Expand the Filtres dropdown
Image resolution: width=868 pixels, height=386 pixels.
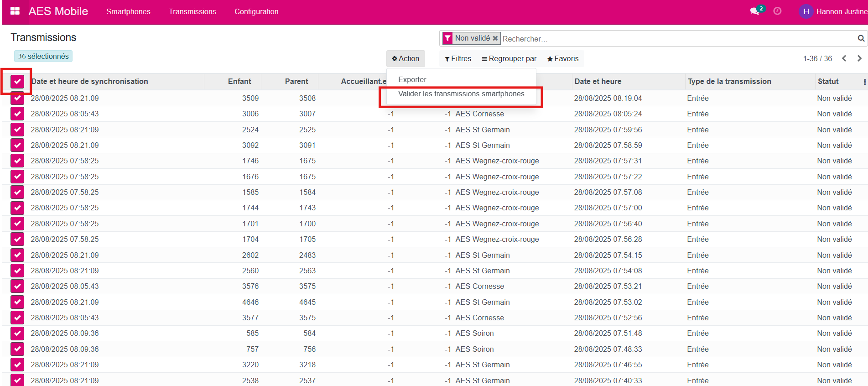458,59
